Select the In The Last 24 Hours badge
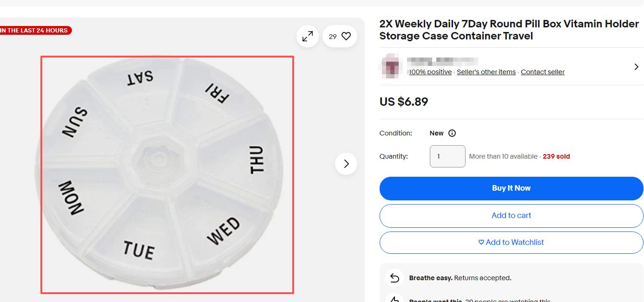This screenshot has height=302, width=644. [33, 30]
